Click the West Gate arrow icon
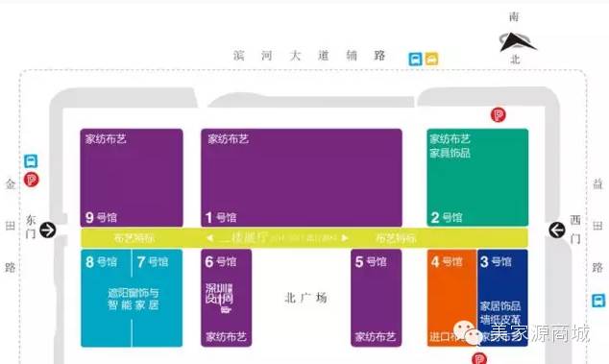Viewport: 609px width, 364px height. click(557, 230)
